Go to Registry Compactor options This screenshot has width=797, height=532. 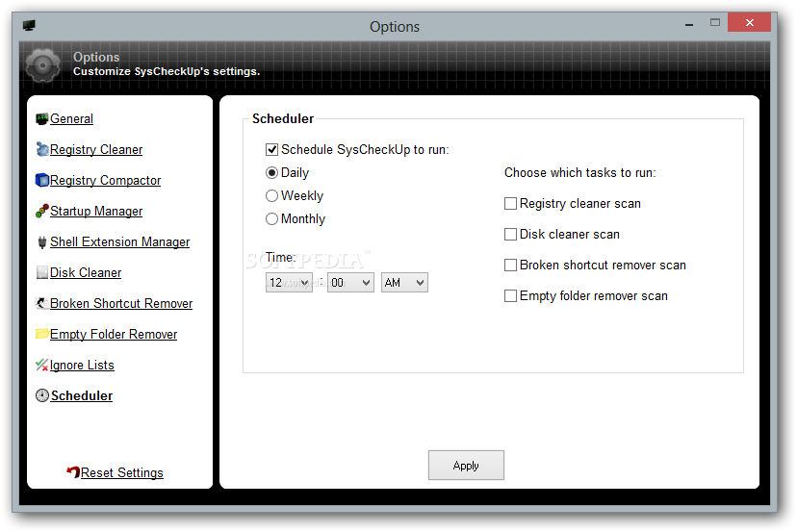click(105, 181)
